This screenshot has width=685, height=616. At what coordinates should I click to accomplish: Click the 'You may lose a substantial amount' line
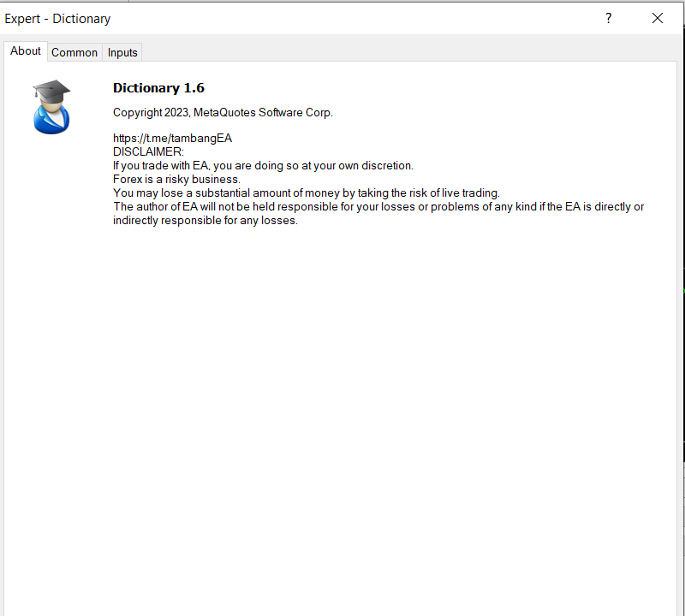pyautogui.click(x=307, y=193)
